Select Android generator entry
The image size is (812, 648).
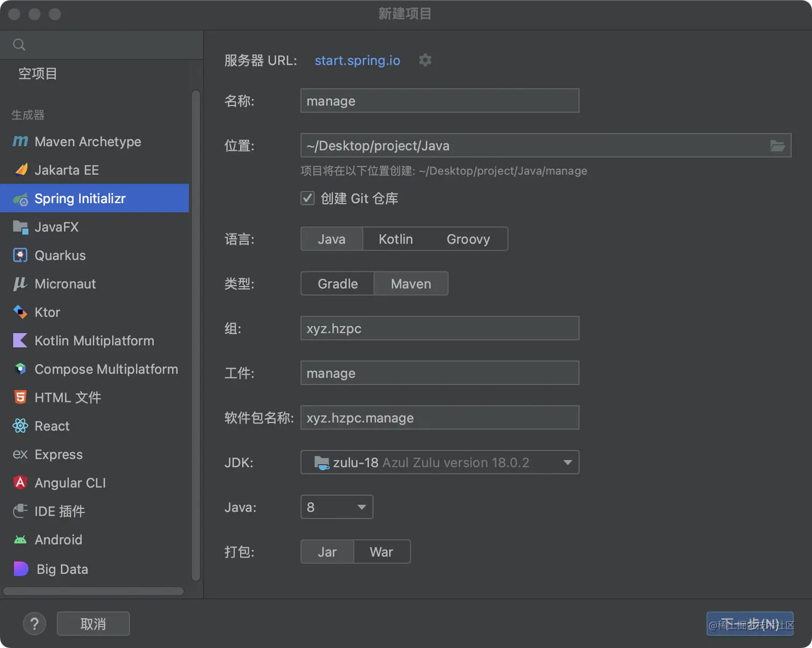pos(95,540)
